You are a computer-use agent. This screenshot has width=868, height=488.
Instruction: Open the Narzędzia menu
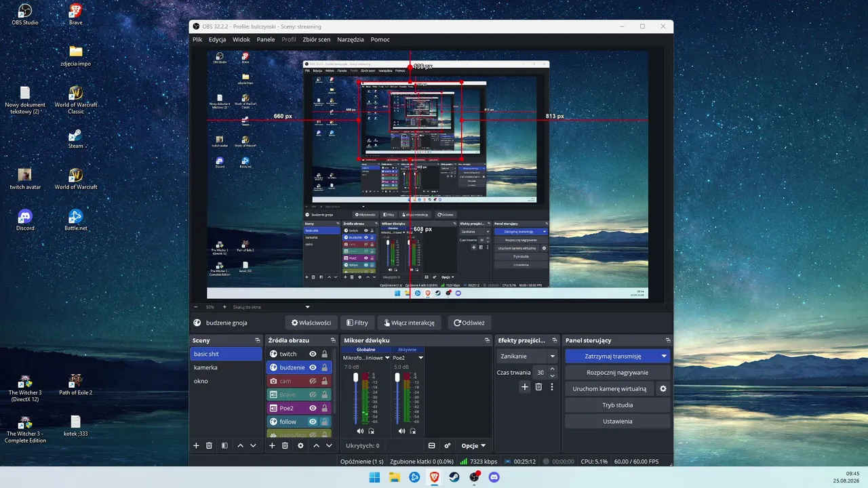click(x=351, y=39)
